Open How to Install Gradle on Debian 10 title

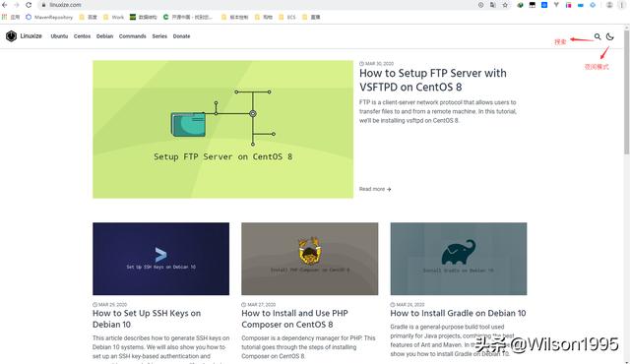458,313
